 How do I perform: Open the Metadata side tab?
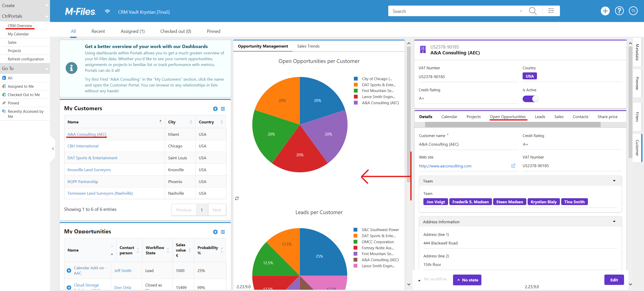(637, 52)
